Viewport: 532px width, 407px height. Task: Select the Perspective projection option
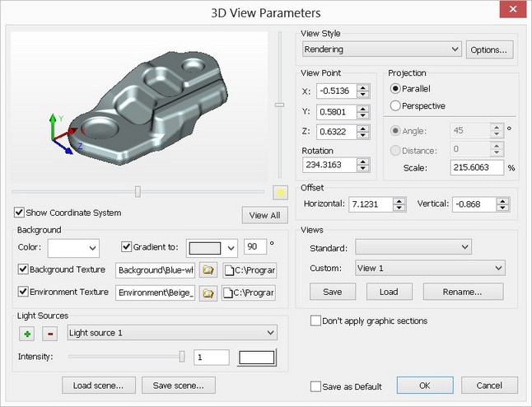tap(395, 105)
